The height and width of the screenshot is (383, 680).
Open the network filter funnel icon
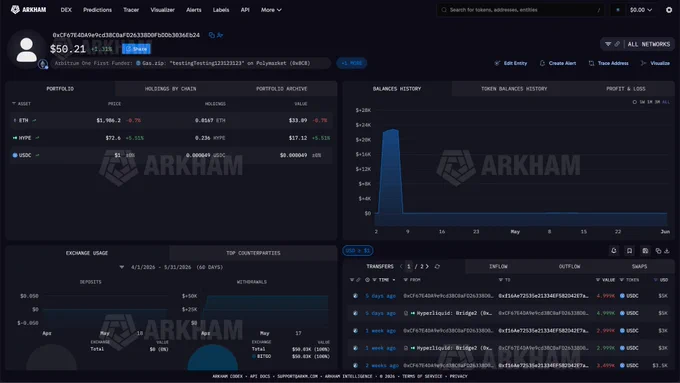[608, 44]
